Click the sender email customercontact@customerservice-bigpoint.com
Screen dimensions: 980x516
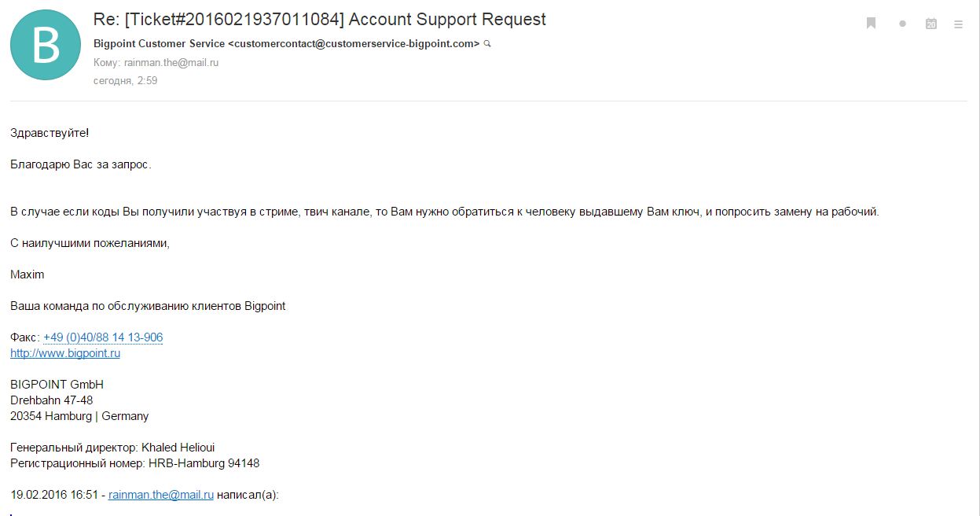(354, 44)
